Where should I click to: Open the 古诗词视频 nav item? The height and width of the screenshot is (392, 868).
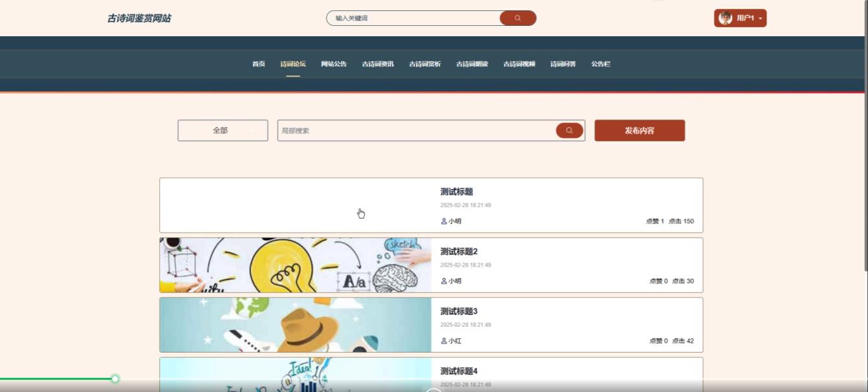519,64
